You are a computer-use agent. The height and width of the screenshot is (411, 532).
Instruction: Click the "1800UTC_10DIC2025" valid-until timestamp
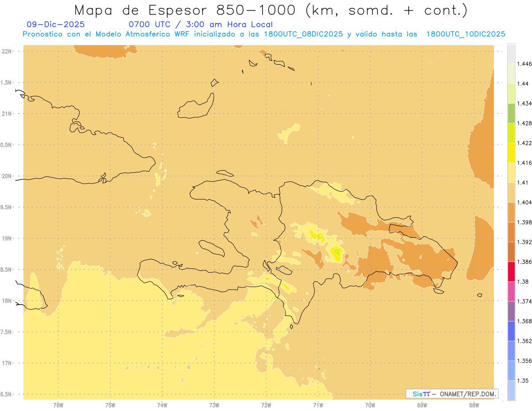[465, 34]
